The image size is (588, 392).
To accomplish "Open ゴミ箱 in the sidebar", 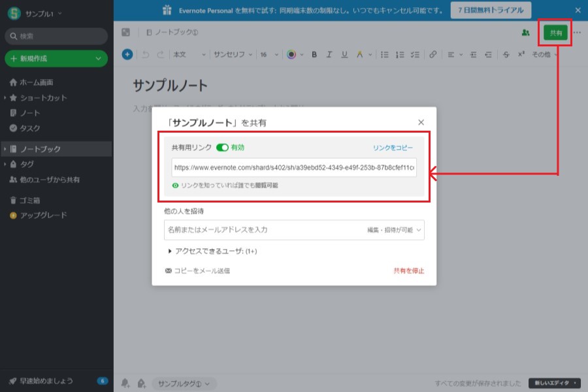I will point(25,201).
